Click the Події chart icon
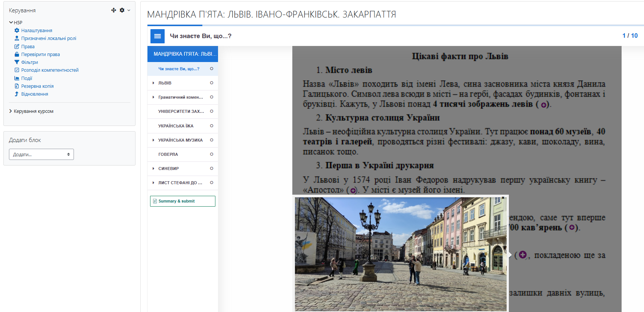This screenshot has height=312, width=644. pos(17,78)
